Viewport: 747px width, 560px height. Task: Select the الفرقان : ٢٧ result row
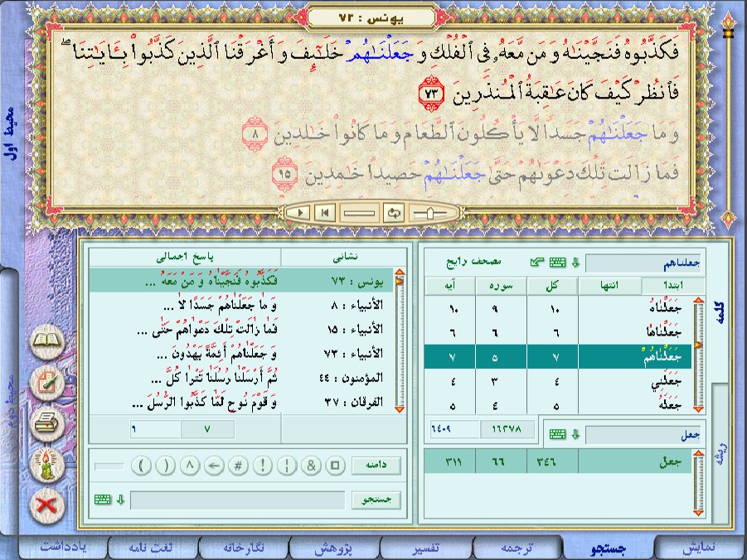coord(241,403)
